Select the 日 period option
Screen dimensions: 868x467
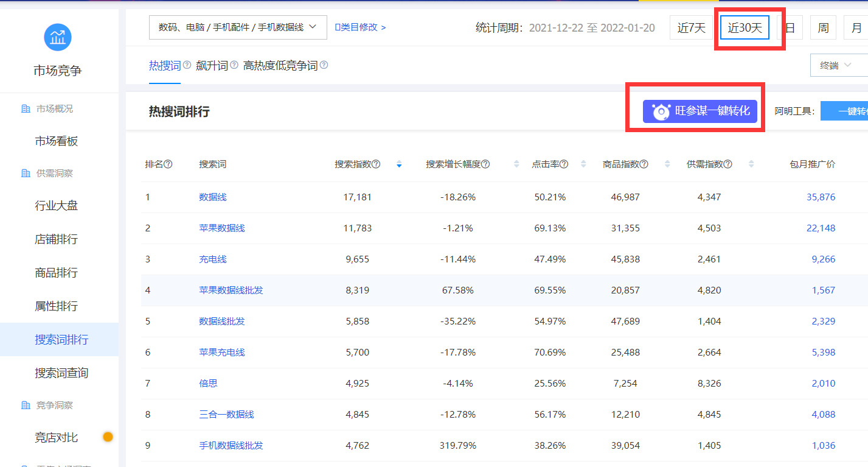coord(790,27)
